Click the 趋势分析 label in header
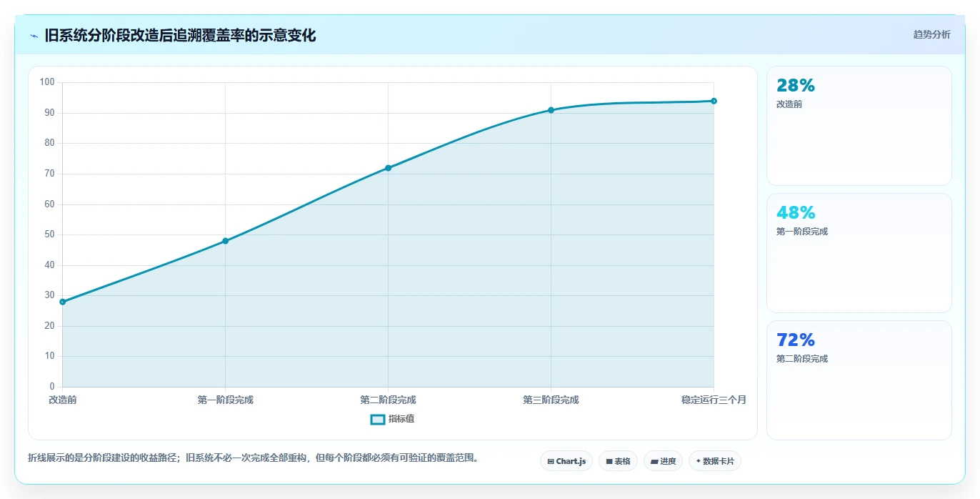 [x=931, y=34]
